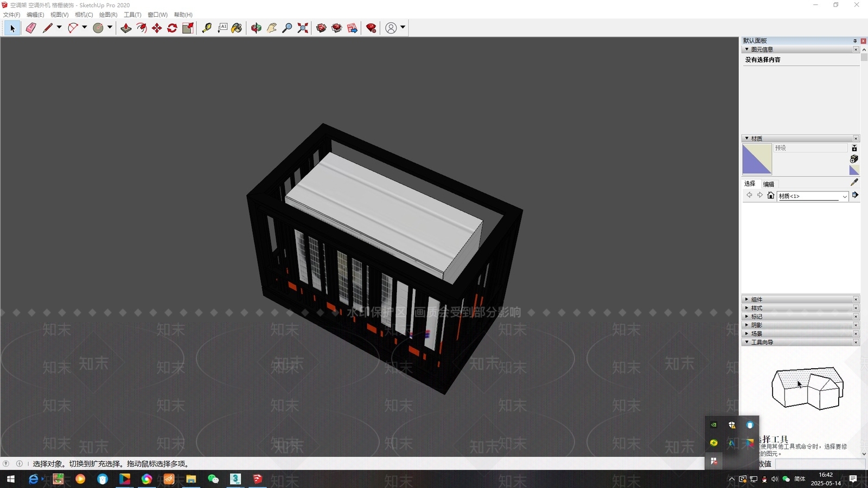Close the 材质 panel with its x
Image resolution: width=868 pixels, height=488 pixels.
856,138
